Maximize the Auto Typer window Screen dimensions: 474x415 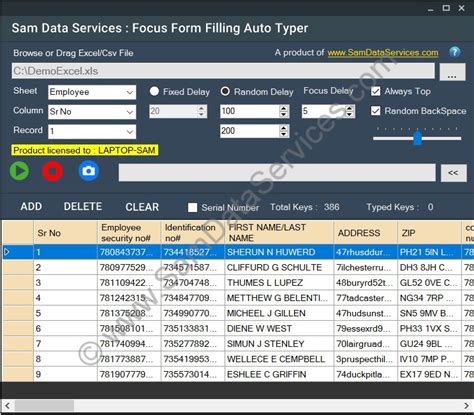pyautogui.click(x=446, y=8)
